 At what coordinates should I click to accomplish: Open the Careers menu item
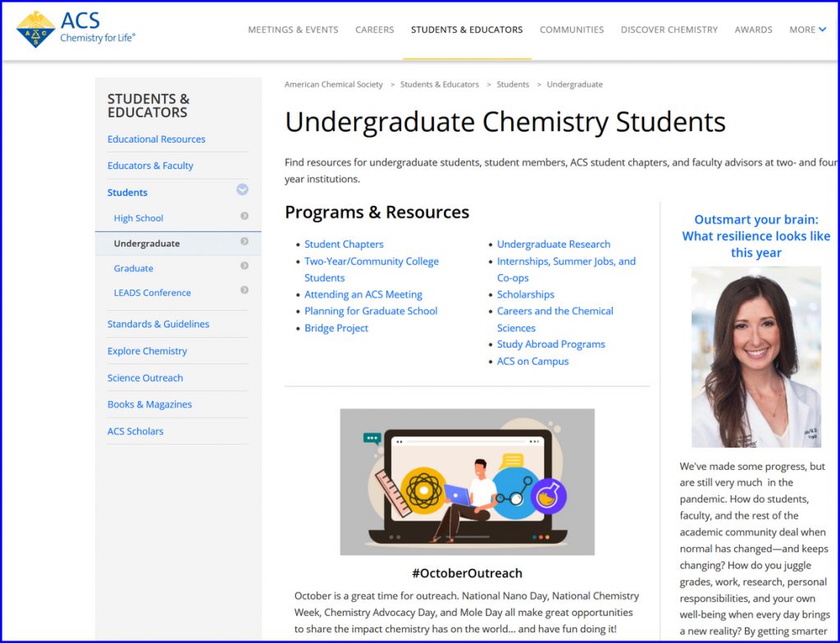374,30
